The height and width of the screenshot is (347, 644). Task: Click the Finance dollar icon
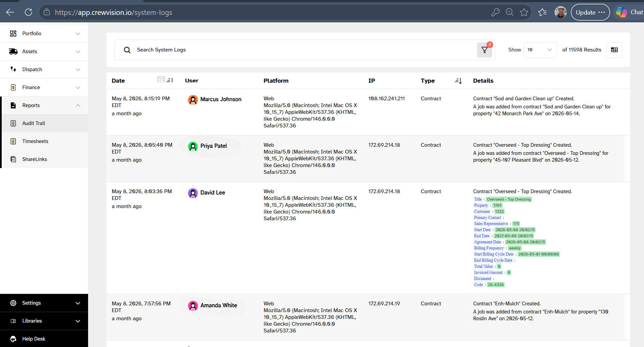point(13,87)
